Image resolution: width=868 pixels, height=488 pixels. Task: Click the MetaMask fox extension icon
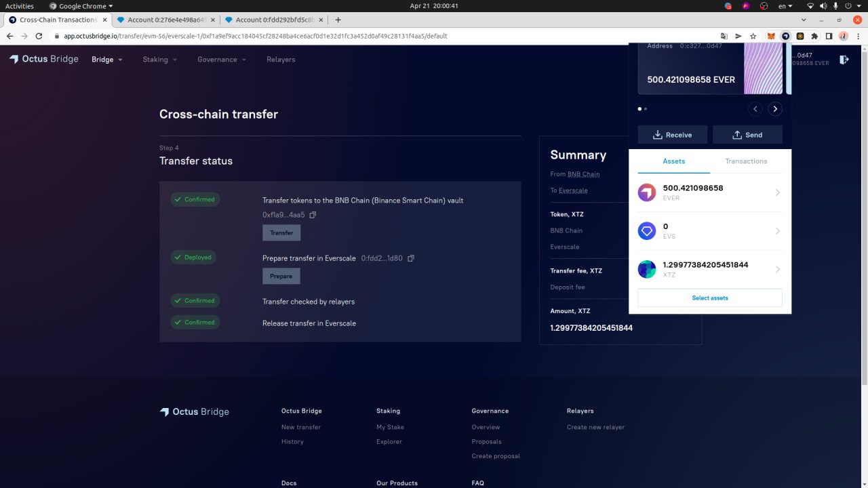771,36
